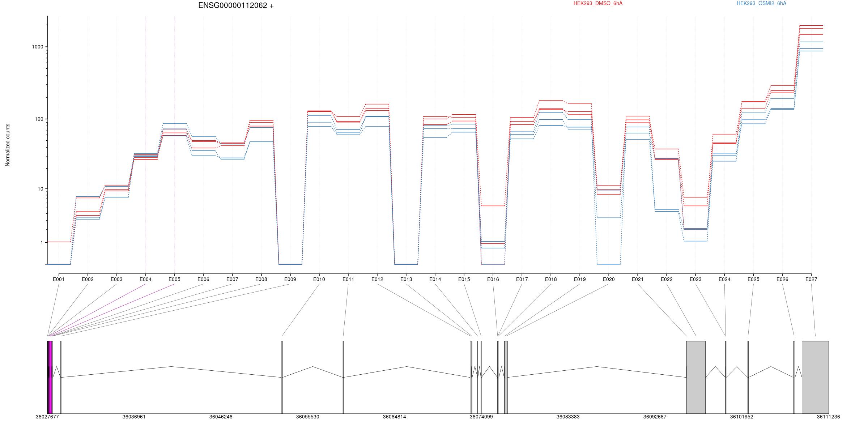Click the exon label E019
The width and height of the screenshot is (868, 434).
click(x=580, y=279)
